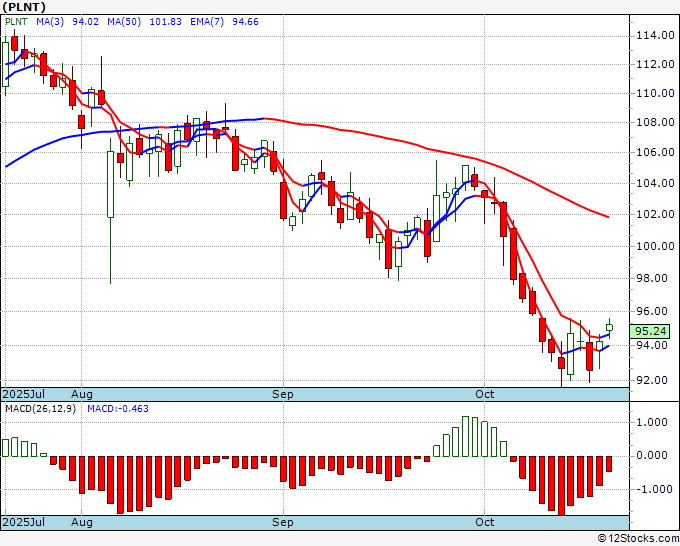Click the last red MACD histogram bar

pos(609,464)
